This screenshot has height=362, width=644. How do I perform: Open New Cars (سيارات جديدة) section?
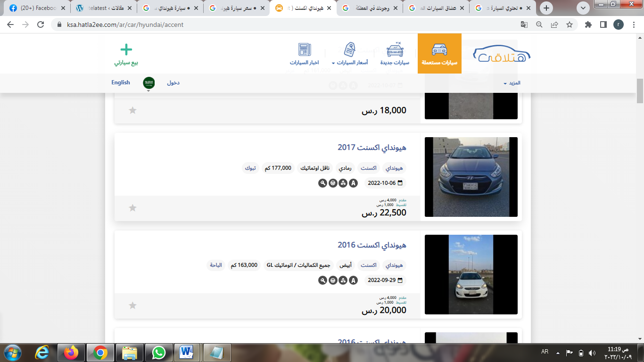point(395,53)
